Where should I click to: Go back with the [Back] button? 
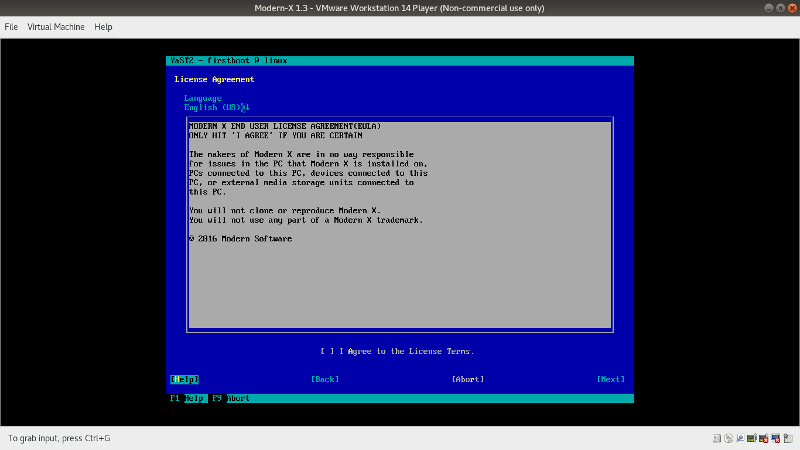click(325, 379)
